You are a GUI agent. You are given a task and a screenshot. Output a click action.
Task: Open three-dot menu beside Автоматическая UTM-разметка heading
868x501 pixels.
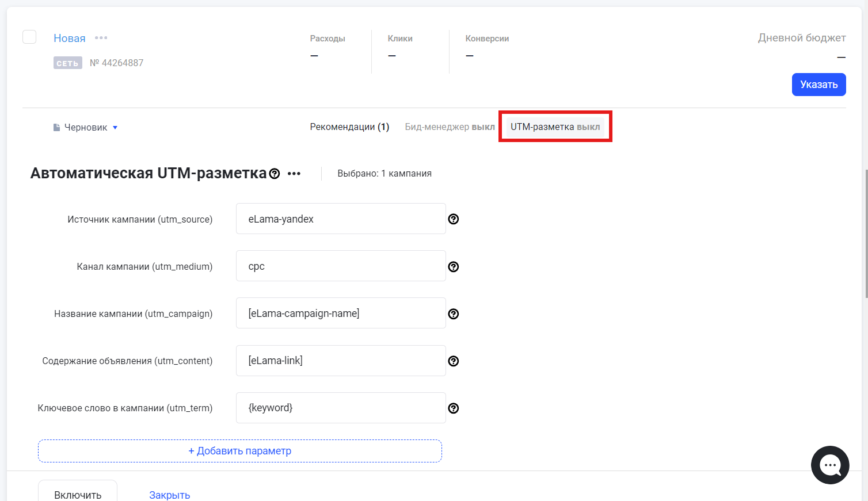(x=294, y=174)
